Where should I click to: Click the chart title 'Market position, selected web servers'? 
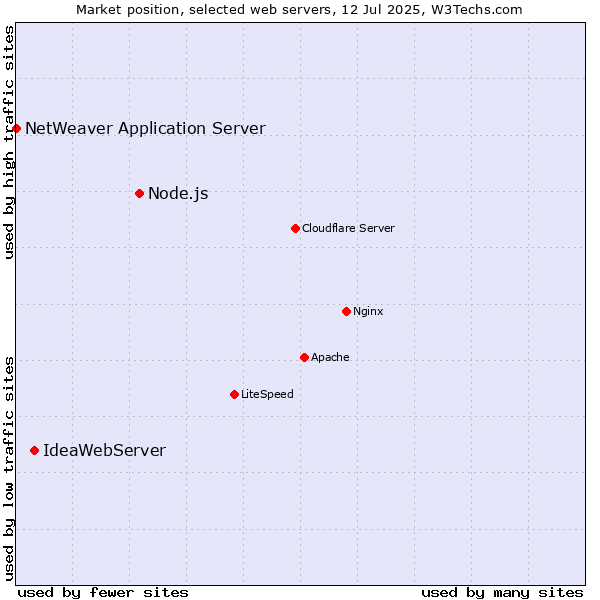pos(206,10)
